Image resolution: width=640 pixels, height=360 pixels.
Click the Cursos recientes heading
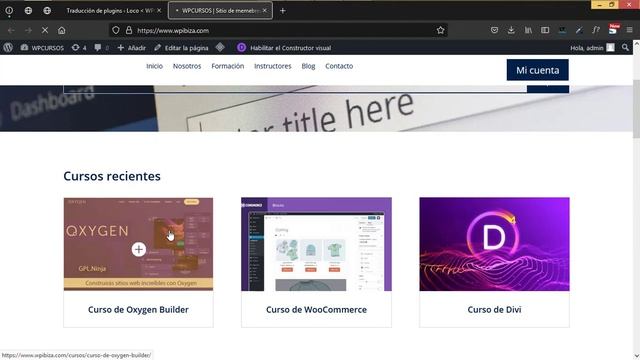(112, 176)
